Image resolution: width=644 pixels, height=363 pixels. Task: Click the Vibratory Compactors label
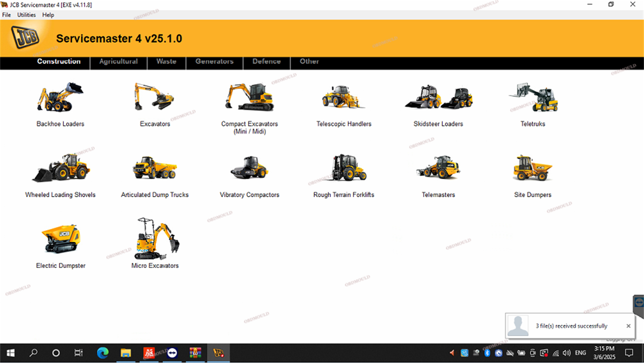coord(249,195)
